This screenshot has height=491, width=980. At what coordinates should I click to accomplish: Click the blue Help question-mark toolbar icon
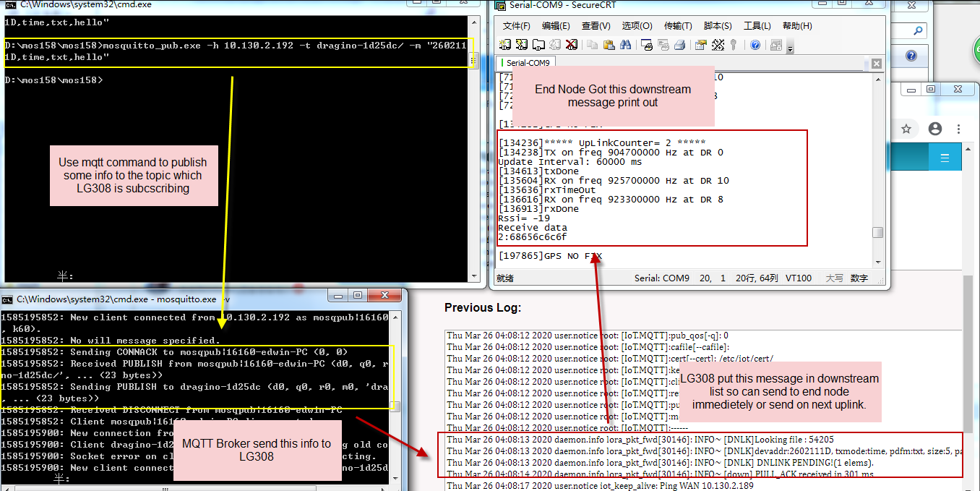755,45
